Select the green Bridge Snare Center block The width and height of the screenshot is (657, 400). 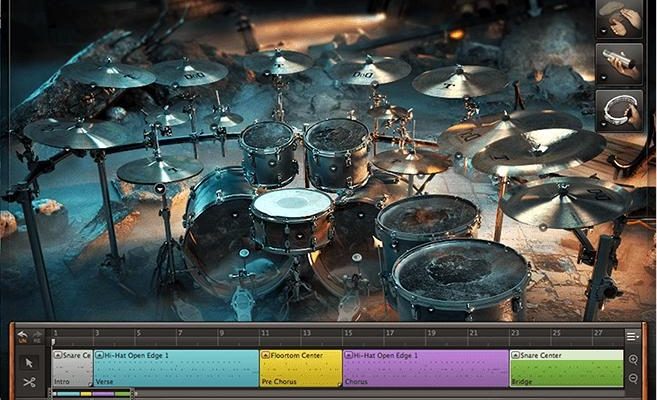565,368
